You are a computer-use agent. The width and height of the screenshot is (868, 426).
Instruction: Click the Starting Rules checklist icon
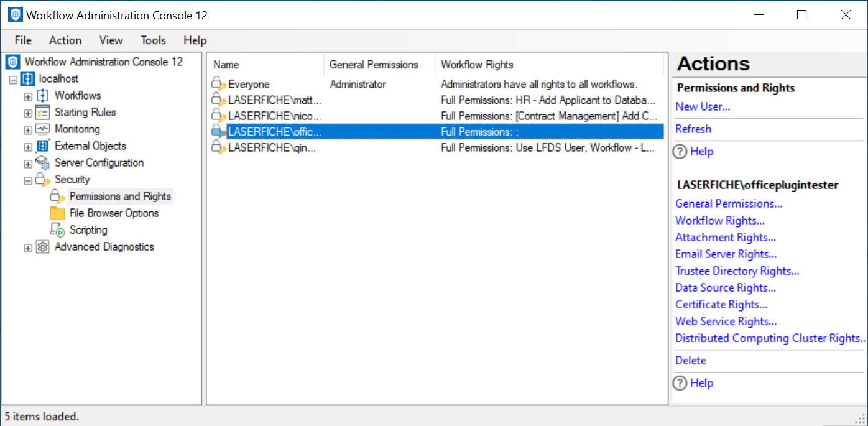click(42, 113)
